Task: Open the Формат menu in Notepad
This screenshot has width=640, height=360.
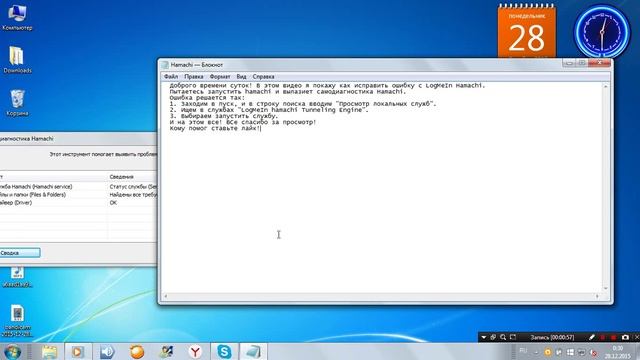Action: 220,76
